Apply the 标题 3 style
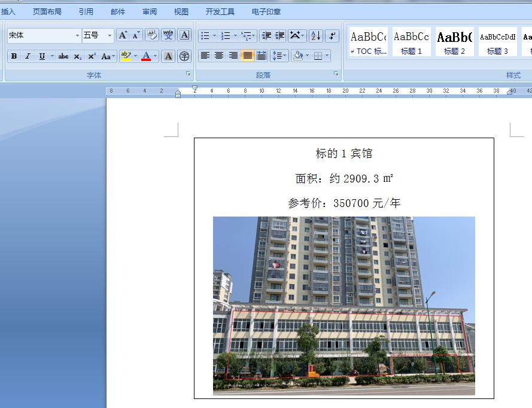The height and width of the screenshot is (408, 532). click(497, 42)
